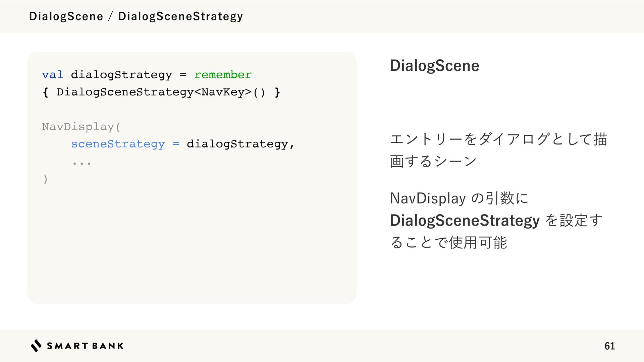Click the '...' ellipsis line in code
The width and height of the screenshot is (644, 362).
click(x=82, y=164)
